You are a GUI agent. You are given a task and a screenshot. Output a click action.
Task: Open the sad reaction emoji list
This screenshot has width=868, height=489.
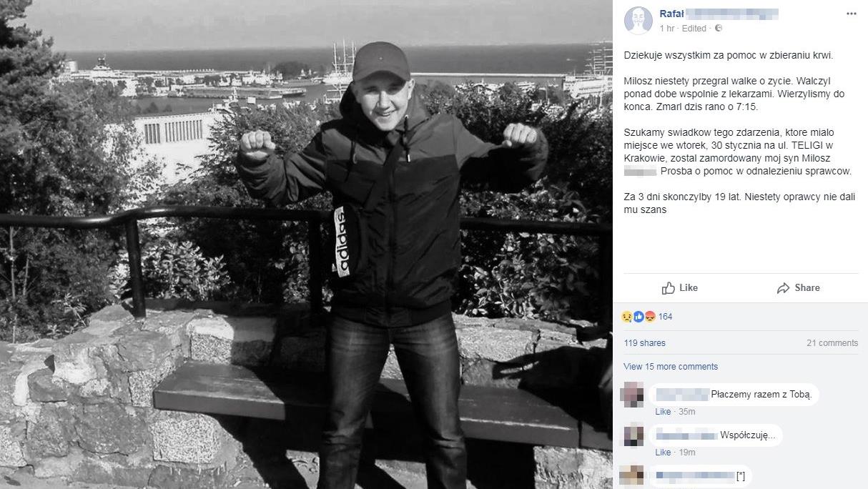click(627, 317)
